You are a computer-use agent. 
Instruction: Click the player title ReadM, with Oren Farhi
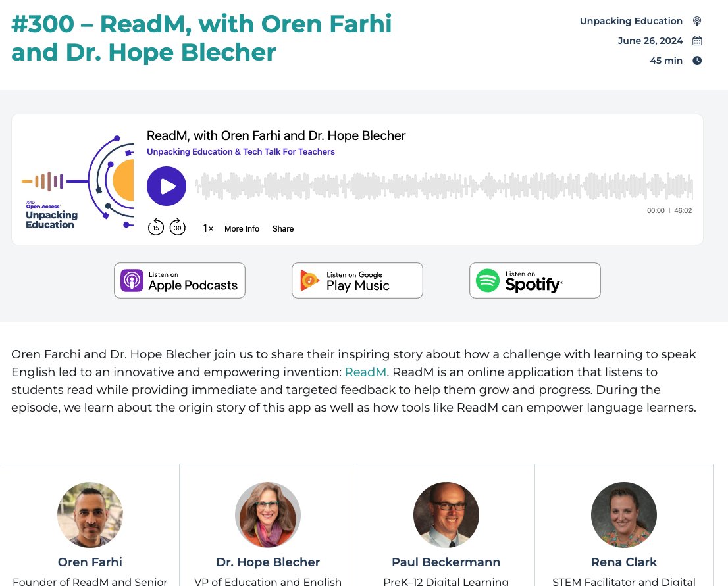276,135
